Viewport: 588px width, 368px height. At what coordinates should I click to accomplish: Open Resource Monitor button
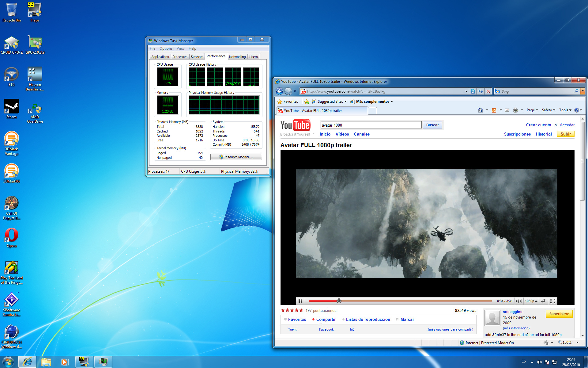click(236, 157)
